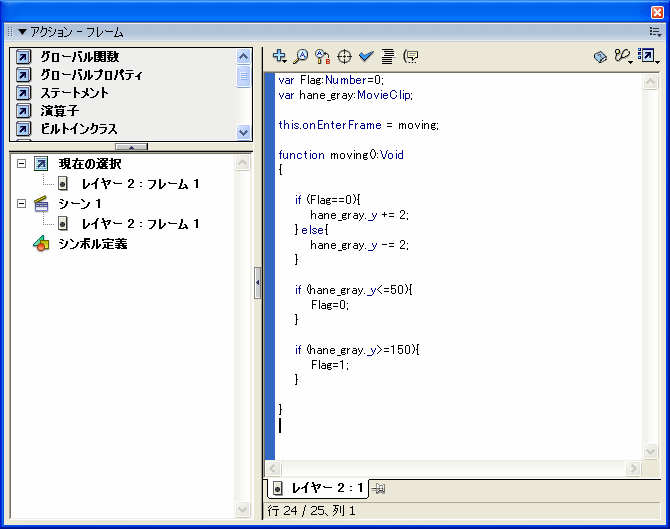This screenshot has height=529, width=670.
Task: Click the Auto format icon
Action: (x=388, y=56)
